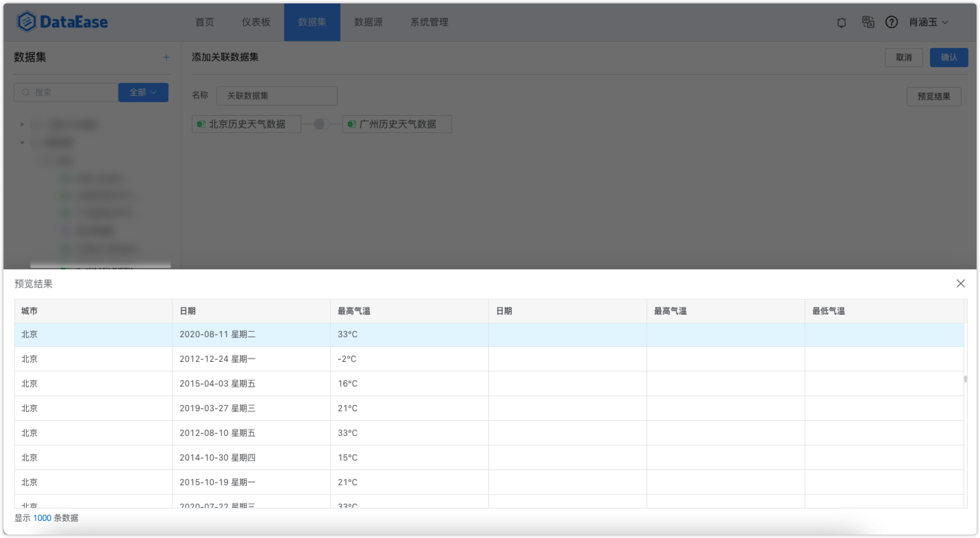Open the help question mark icon

pos(891,22)
